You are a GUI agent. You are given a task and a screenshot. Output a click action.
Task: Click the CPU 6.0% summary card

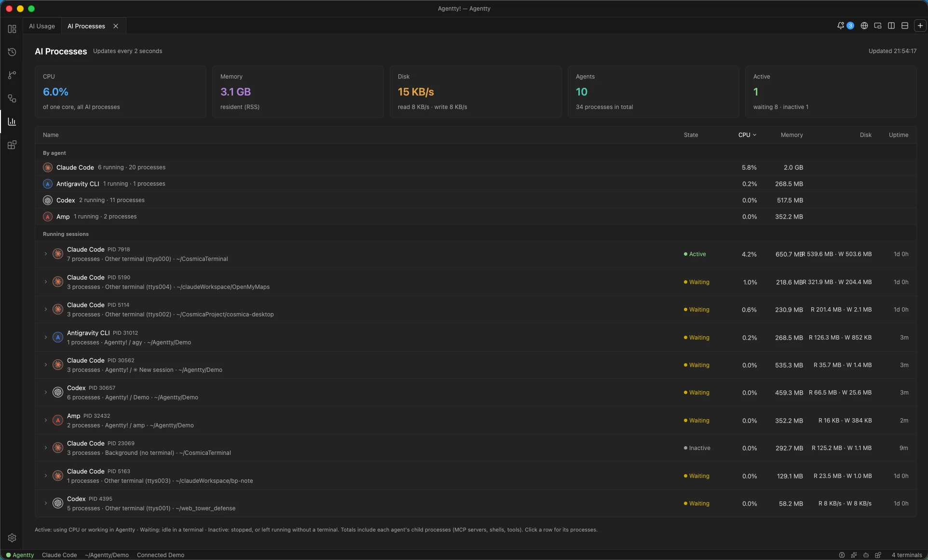[121, 92]
